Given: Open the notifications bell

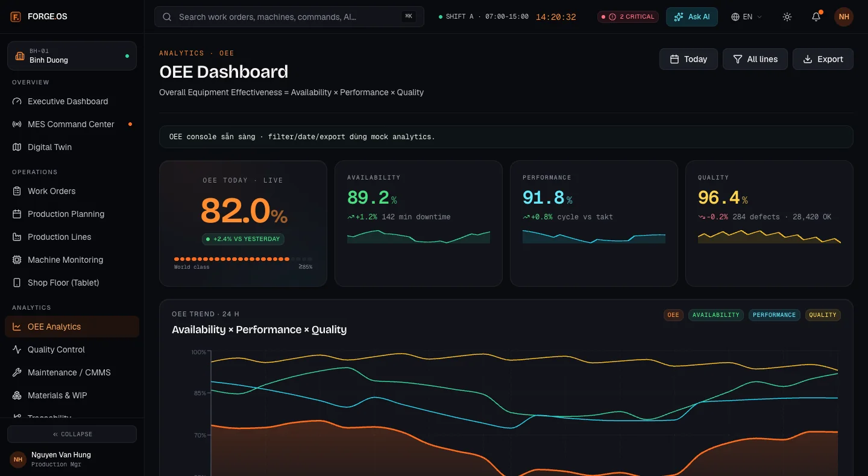Looking at the screenshot, I should (x=816, y=17).
